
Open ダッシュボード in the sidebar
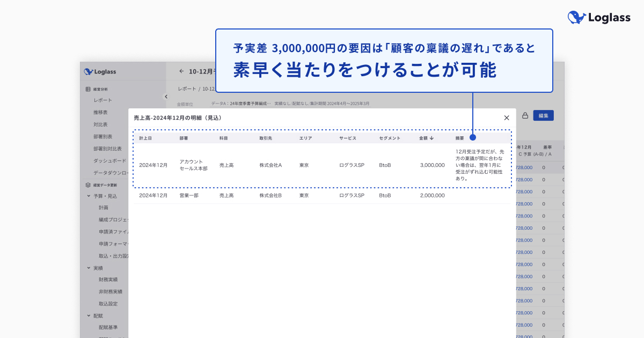tap(109, 160)
